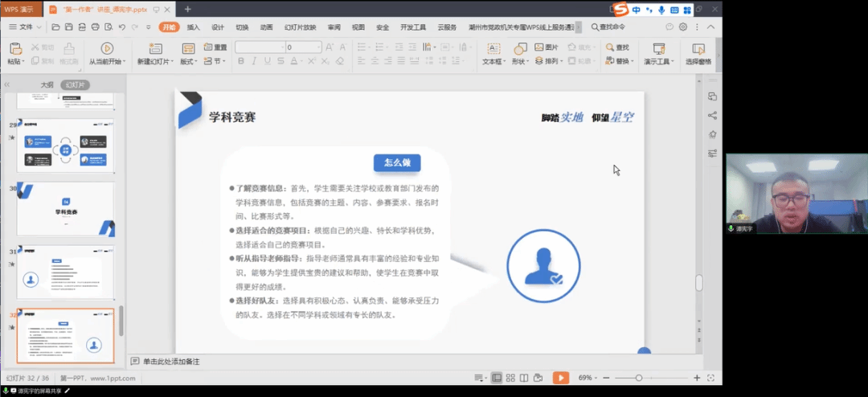The height and width of the screenshot is (397, 868).
Task: Click the orange slideshow play button in status bar
Action: tap(561, 378)
